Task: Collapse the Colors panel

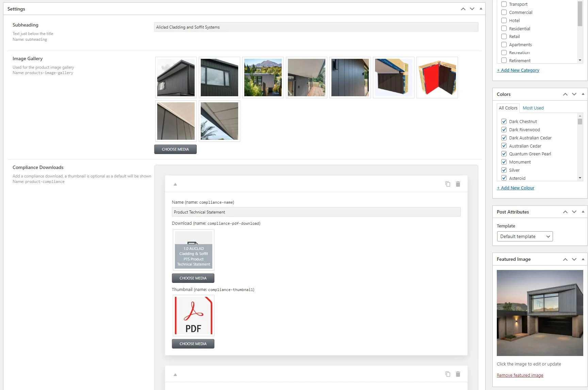Action: point(583,94)
